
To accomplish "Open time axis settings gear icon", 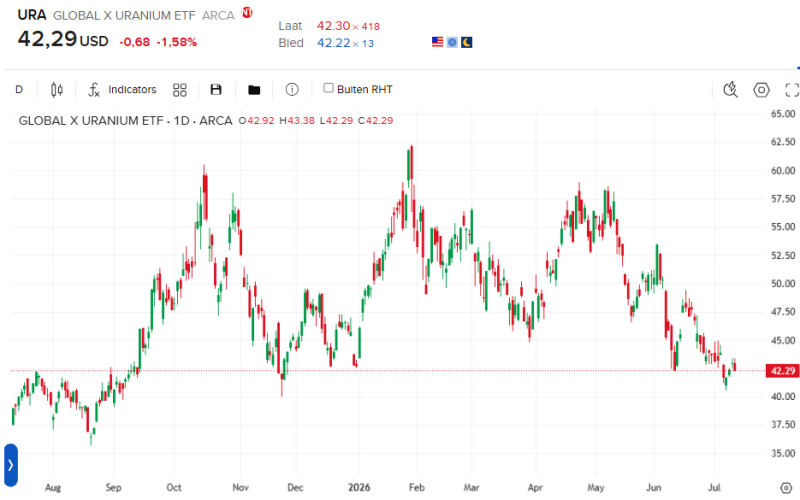I will coord(787,488).
